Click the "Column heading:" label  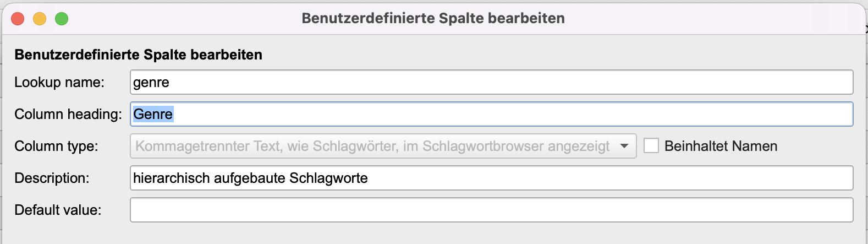click(68, 115)
